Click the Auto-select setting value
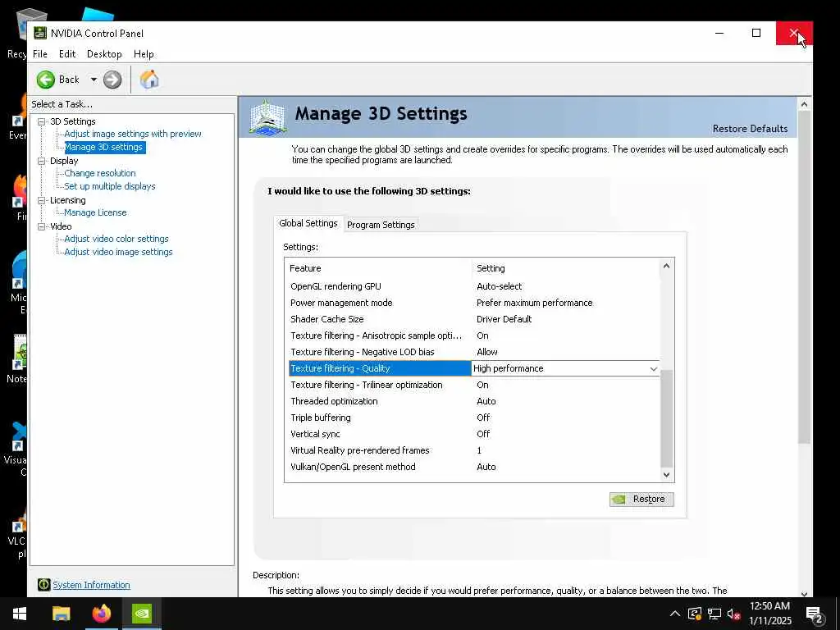 pos(500,286)
